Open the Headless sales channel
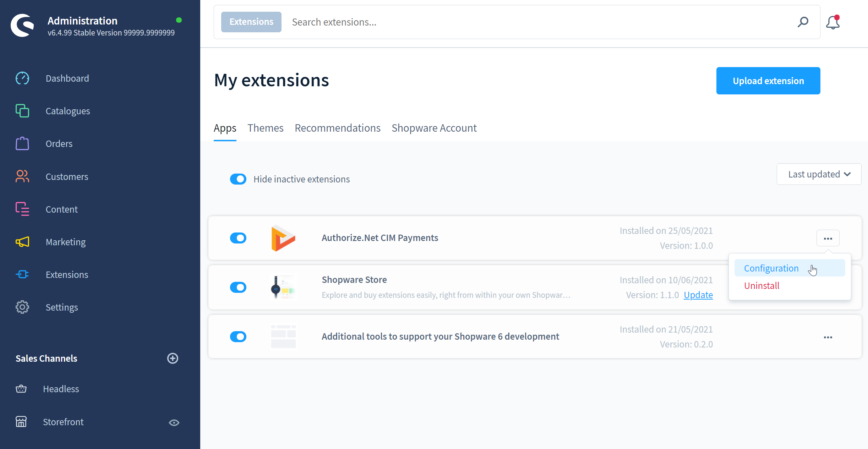 (x=61, y=389)
